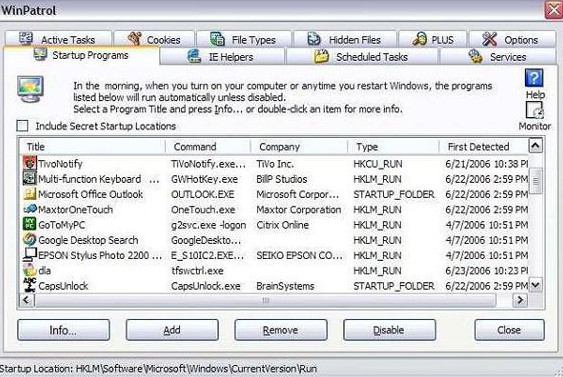Select the Startup Programs tab
Viewport: 563px width, 377px height.
pyautogui.click(x=82, y=55)
